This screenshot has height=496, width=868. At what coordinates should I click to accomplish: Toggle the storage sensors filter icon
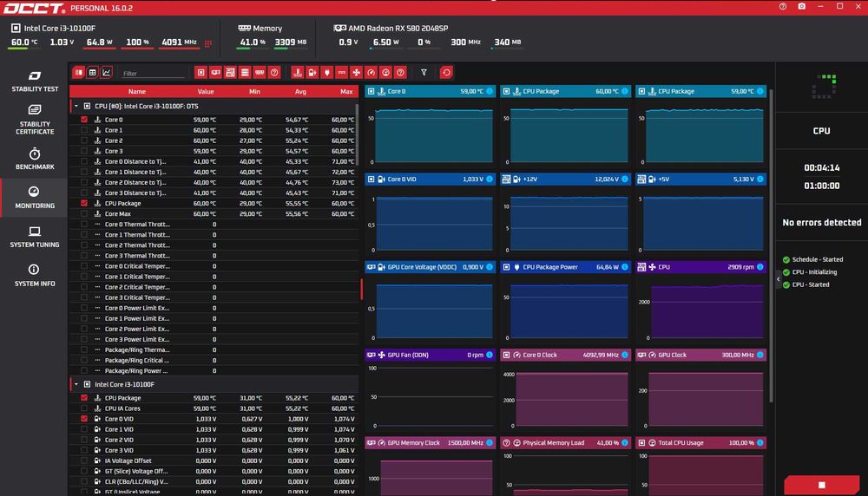click(245, 73)
